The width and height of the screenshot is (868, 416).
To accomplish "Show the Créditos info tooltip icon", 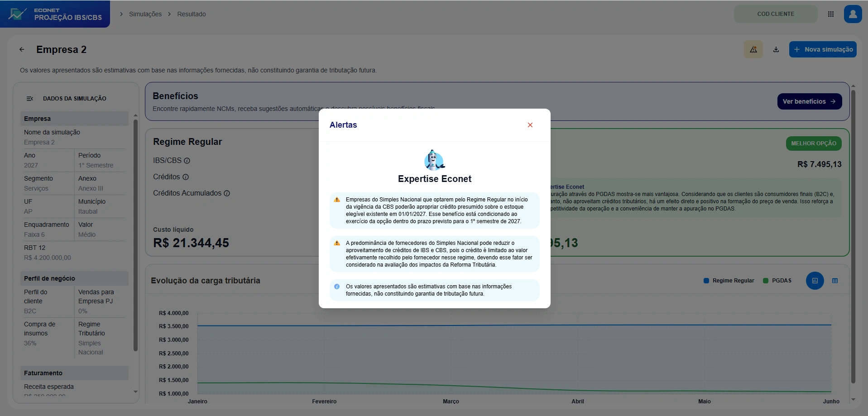I will click(x=186, y=177).
